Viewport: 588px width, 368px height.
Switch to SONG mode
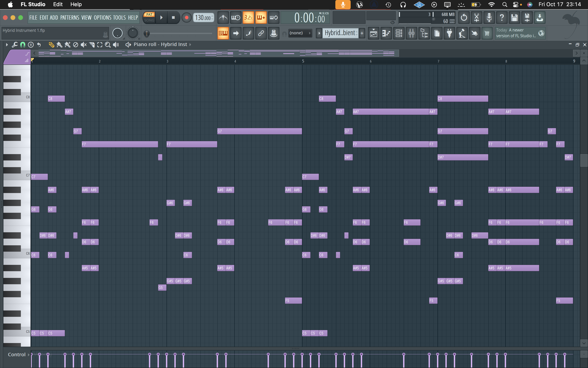pos(149,20)
